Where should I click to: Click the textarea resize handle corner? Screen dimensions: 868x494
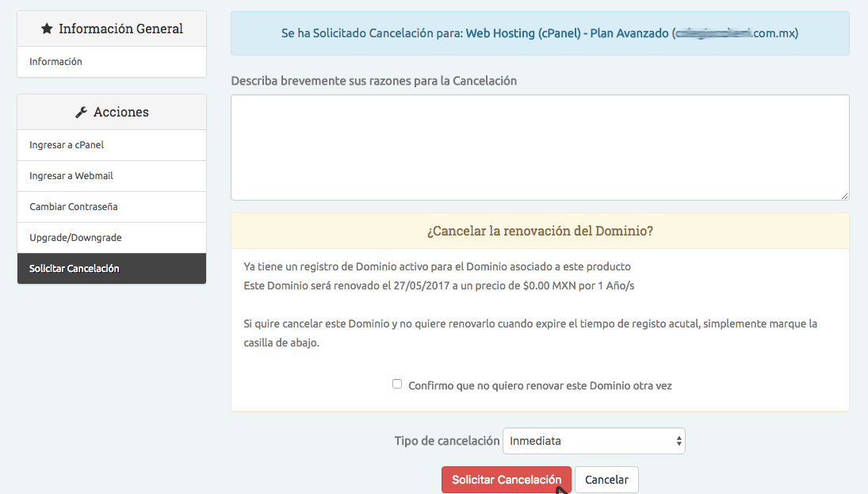pyautogui.click(x=844, y=196)
